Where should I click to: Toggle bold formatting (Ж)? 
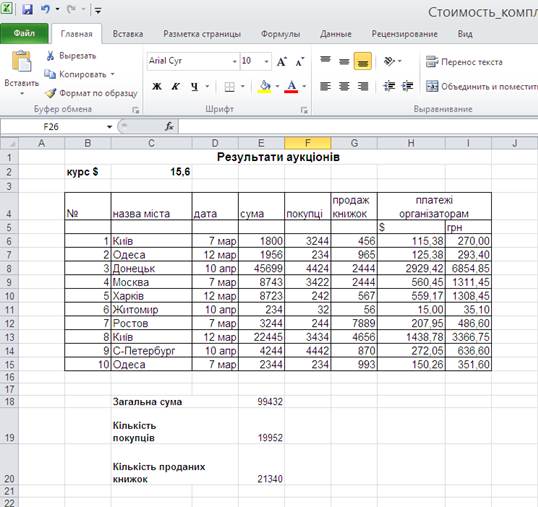pos(157,86)
